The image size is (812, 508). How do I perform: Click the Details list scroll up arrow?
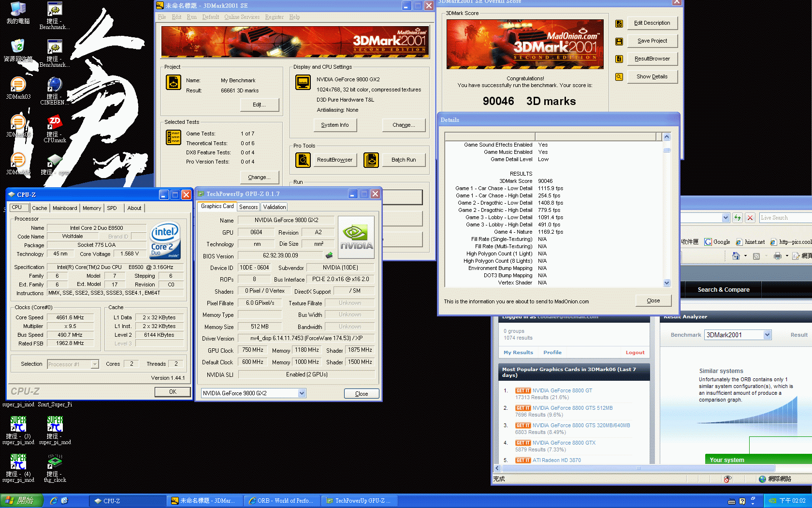667,137
